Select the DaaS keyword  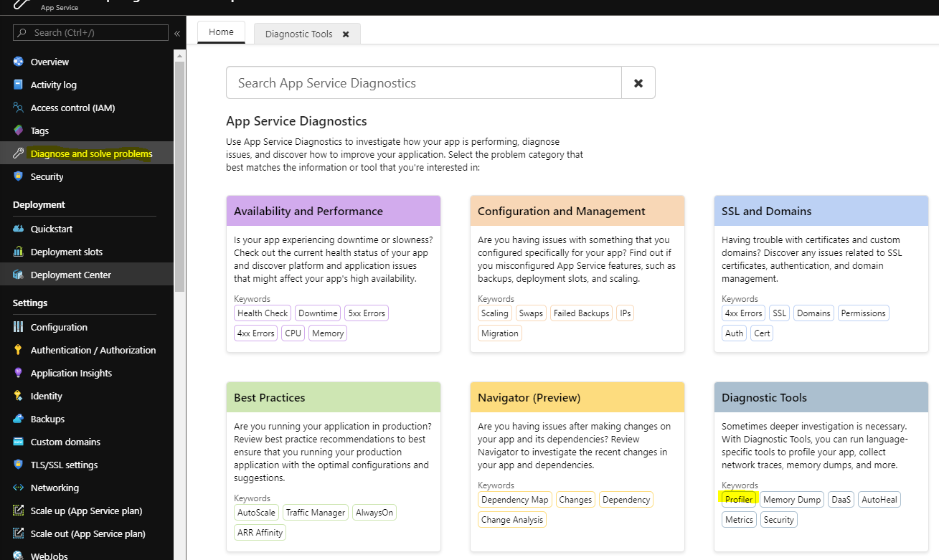click(x=841, y=500)
